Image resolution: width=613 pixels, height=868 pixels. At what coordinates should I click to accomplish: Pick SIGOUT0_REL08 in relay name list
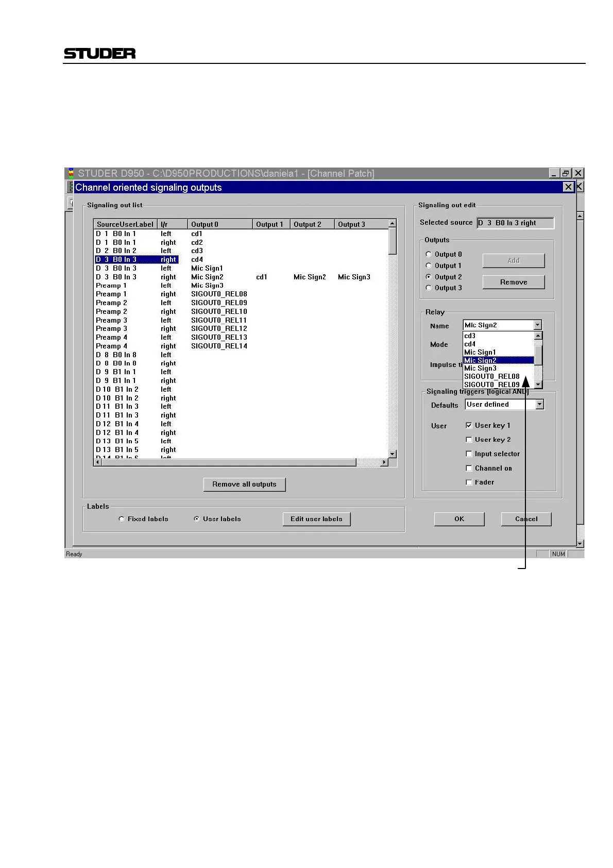(x=499, y=376)
